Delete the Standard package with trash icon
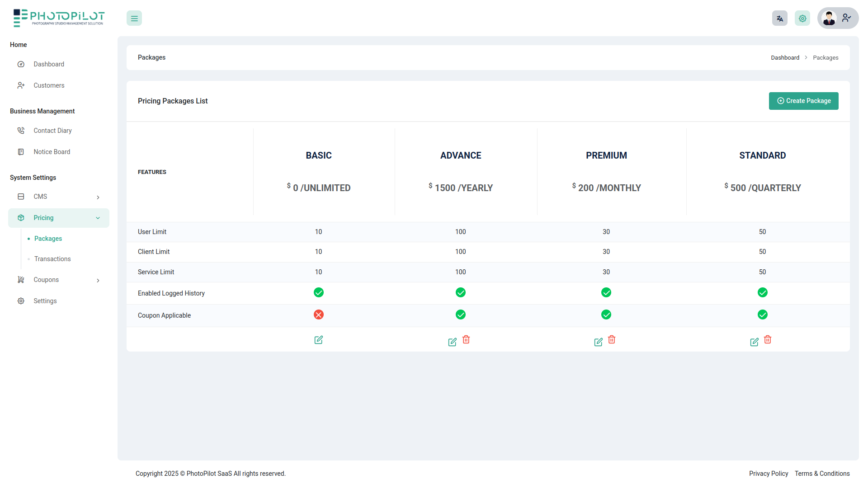 768,339
